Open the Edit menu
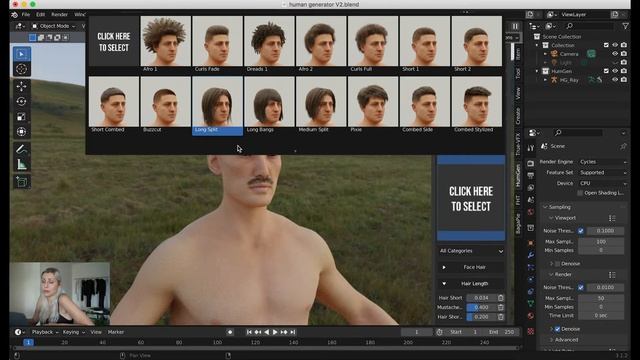This screenshot has width=640, height=360. click(x=40, y=15)
